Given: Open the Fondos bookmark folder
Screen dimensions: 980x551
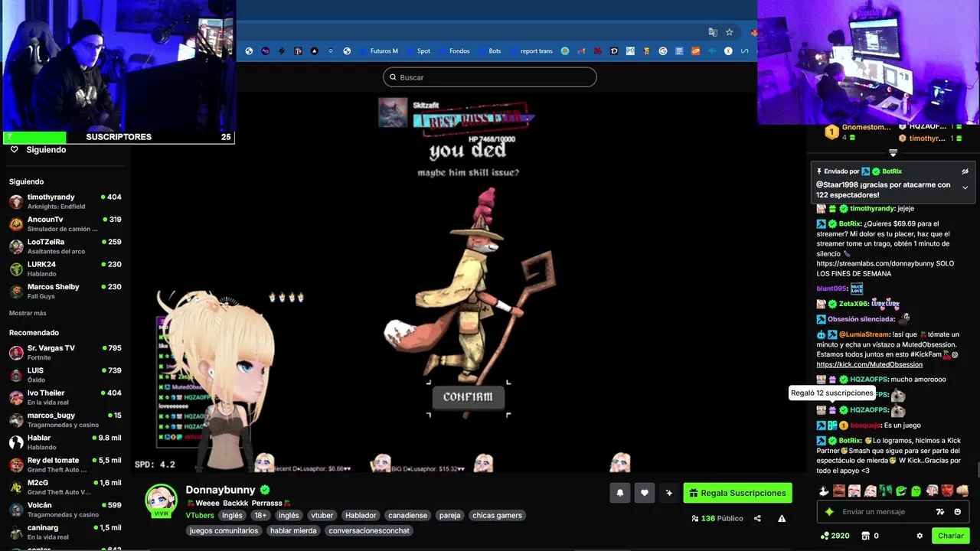Looking at the screenshot, I should coord(455,51).
